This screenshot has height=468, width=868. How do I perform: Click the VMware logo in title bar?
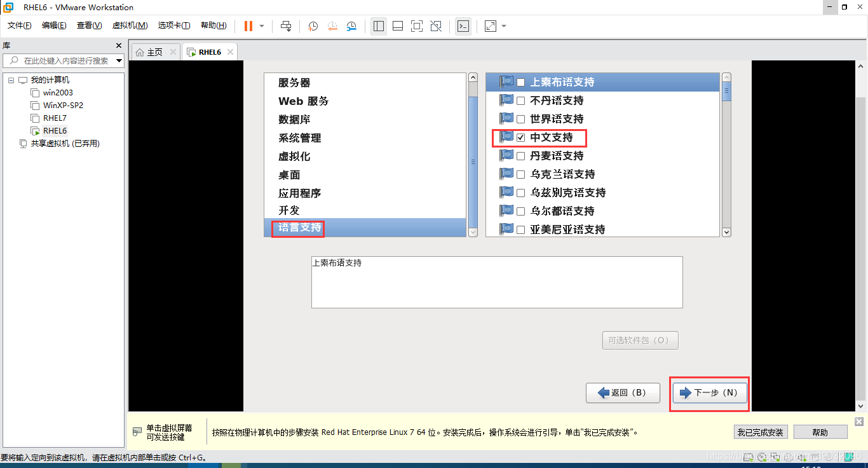(x=8, y=7)
